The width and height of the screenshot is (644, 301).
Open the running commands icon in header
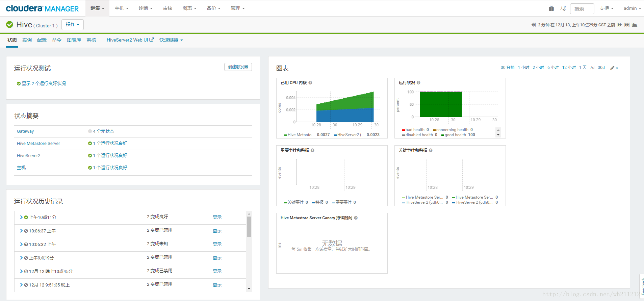pos(563,8)
